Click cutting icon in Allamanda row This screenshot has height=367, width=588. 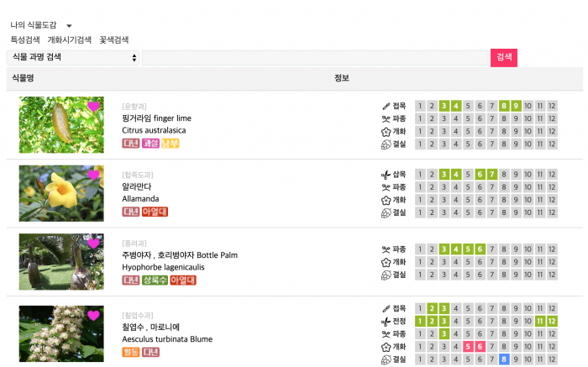386,174
